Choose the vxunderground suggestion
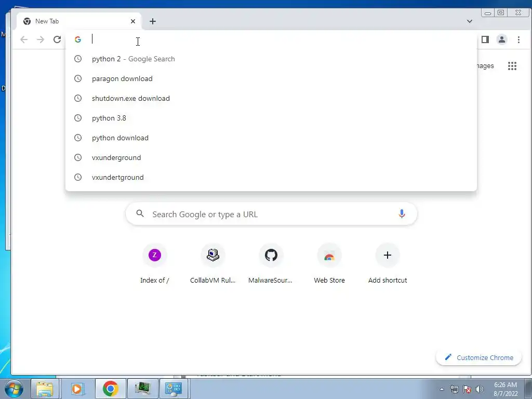Image resolution: width=532 pixels, height=399 pixels. pos(271,157)
